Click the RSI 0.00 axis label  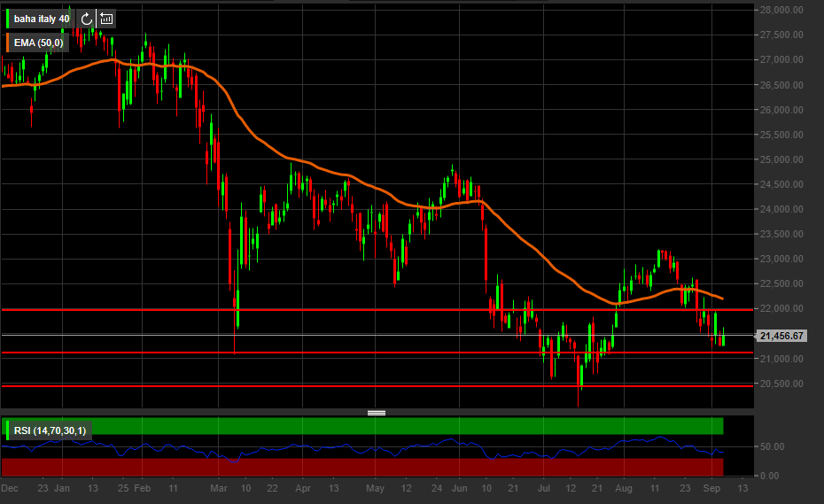[x=769, y=476]
